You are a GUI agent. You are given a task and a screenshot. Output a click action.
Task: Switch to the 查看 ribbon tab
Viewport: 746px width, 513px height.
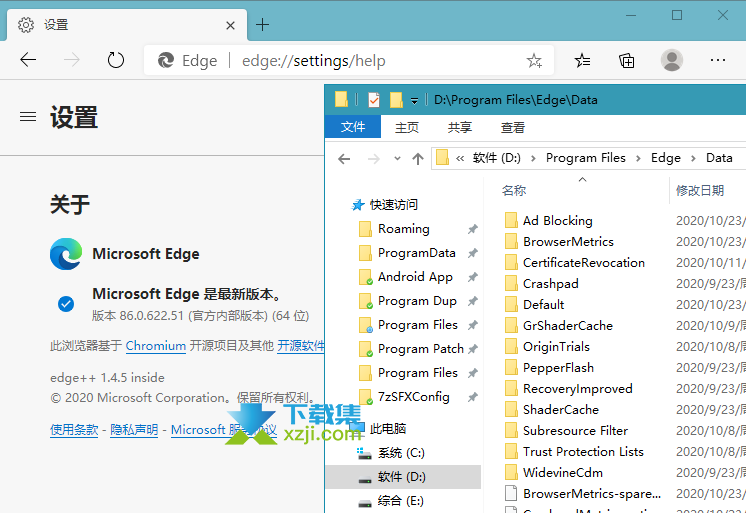tap(512, 128)
